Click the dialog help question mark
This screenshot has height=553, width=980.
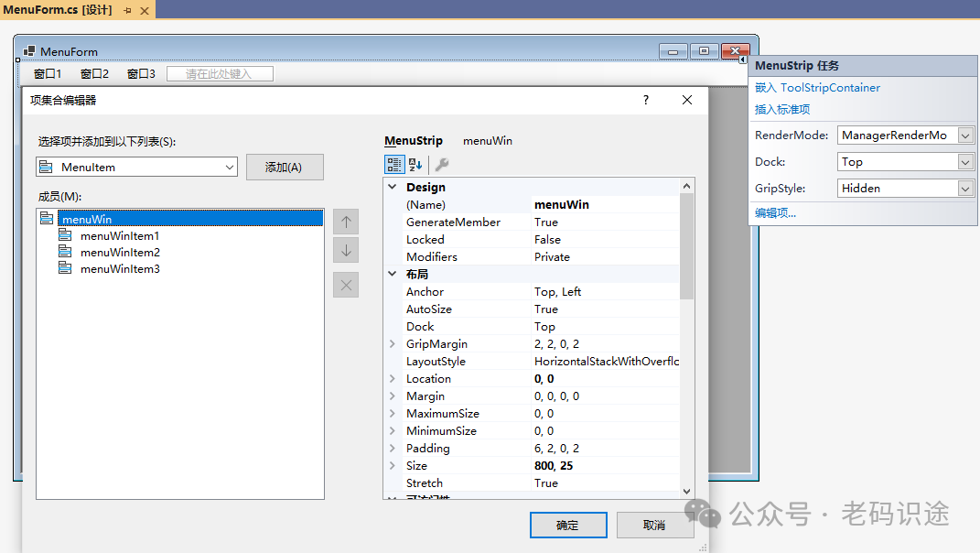click(646, 100)
